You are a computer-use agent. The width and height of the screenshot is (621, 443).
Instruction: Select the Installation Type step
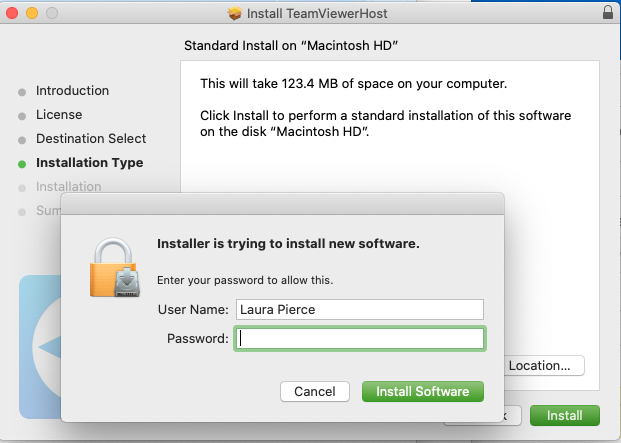pyautogui.click(x=90, y=163)
